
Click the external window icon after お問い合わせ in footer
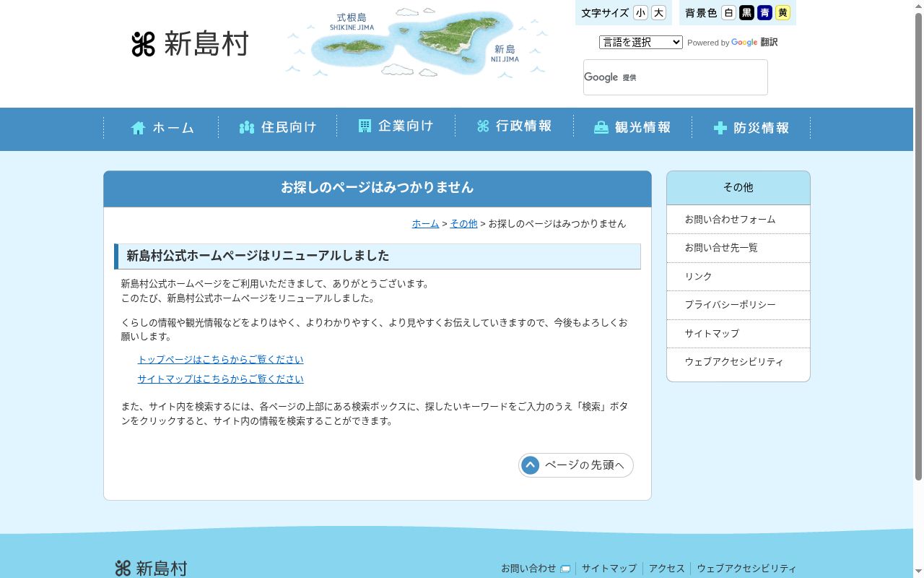tap(565, 569)
